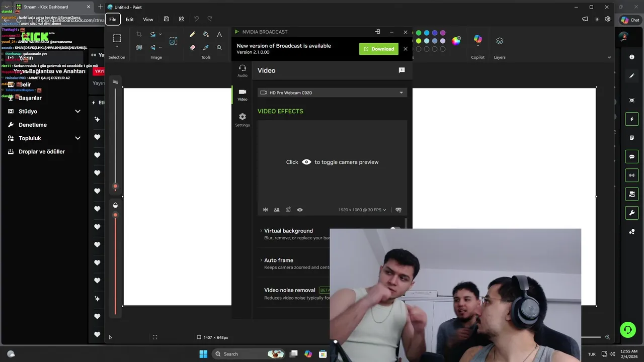Open the Rotate dropdown arrow

(x=160, y=35)
